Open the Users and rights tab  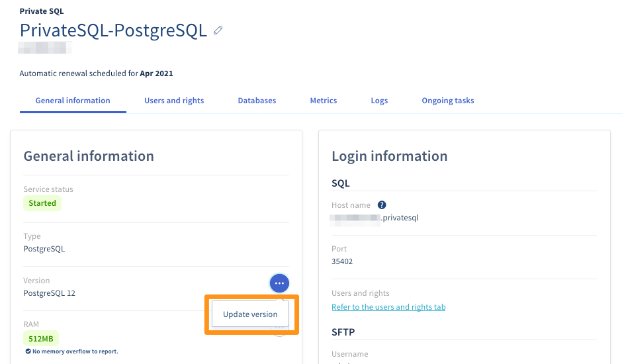click(x=174, y=101)
